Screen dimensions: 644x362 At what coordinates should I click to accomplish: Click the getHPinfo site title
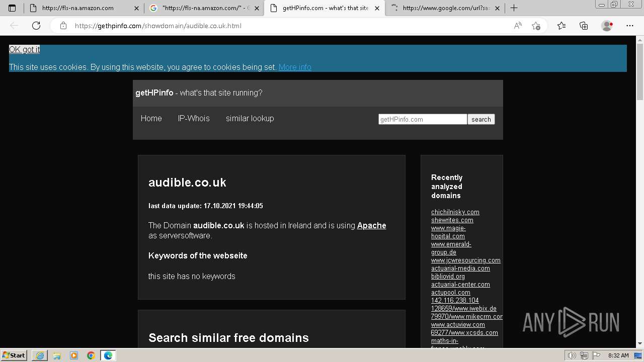tap(154, 93)
